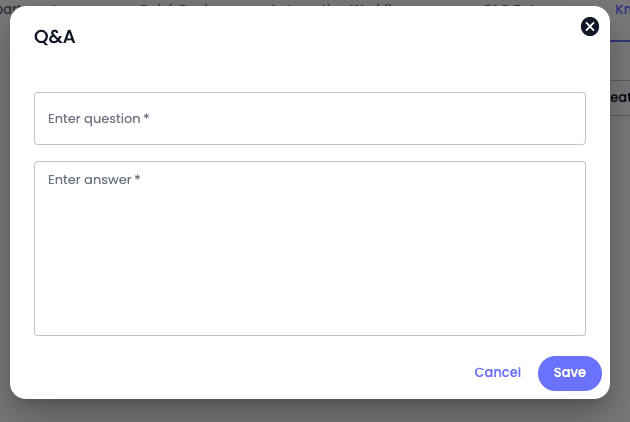Click blank space between Q&A title and question field
630x422 pixels.
tap(310, 69)
